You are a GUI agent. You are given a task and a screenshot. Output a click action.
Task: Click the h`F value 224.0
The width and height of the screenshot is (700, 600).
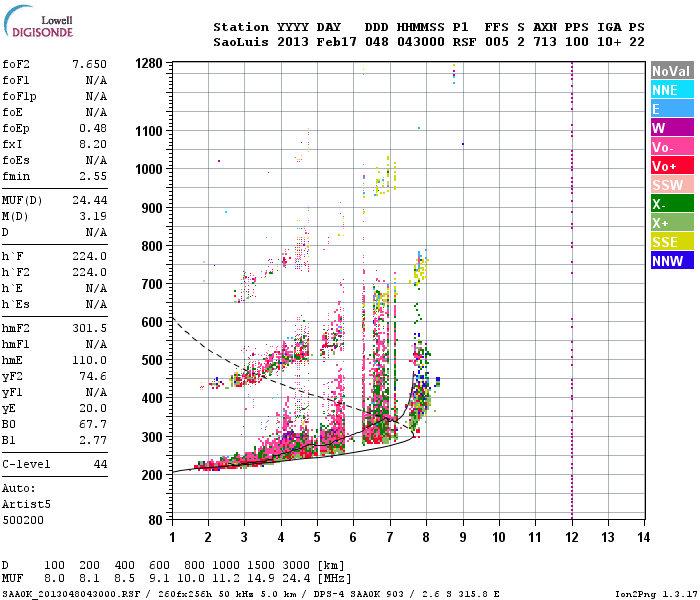click(90, 256)
